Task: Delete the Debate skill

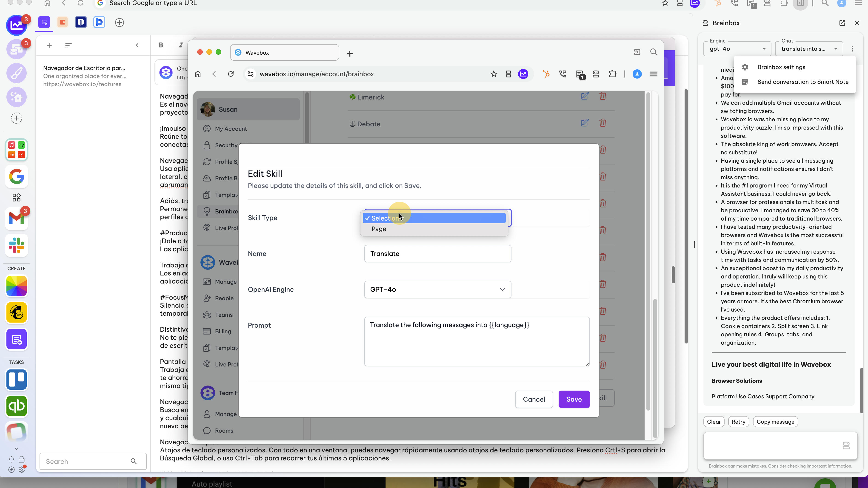Action: tap(603, 123)
